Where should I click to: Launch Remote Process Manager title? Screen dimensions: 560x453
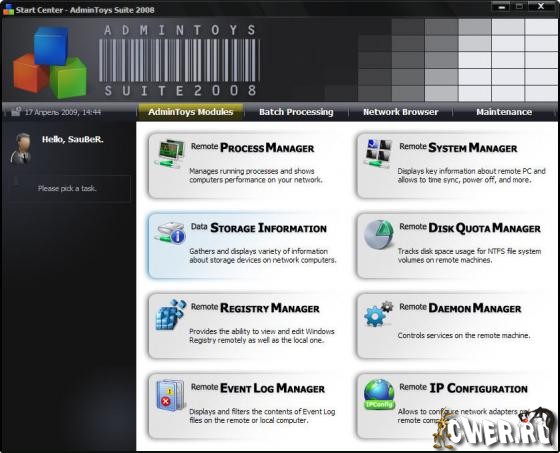pyautogui.click(x=252, y=148)
